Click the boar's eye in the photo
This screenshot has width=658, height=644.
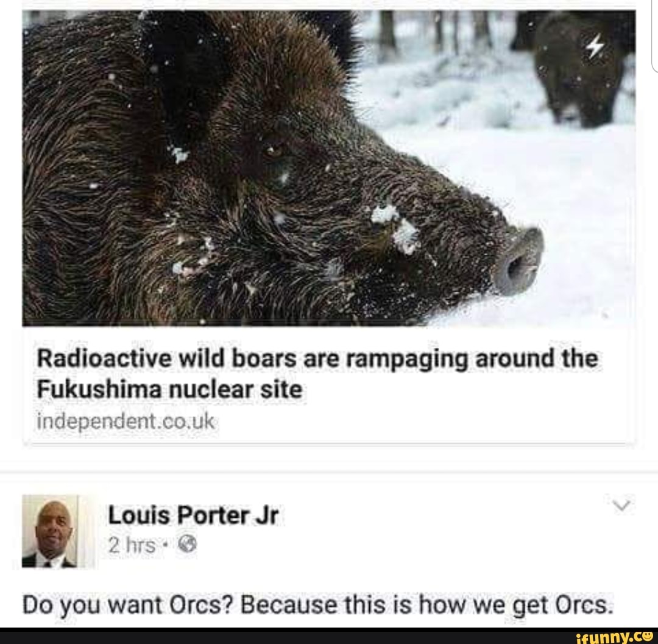(274, 148)
